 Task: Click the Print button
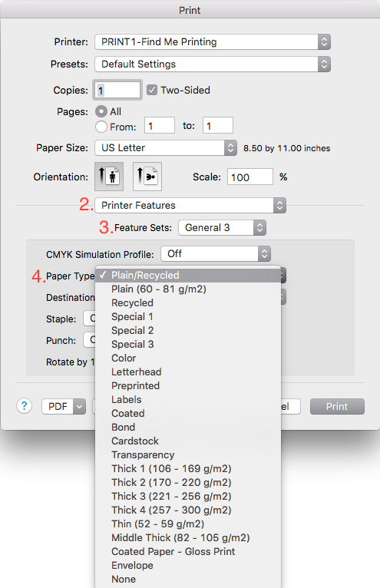pos(337,407)
